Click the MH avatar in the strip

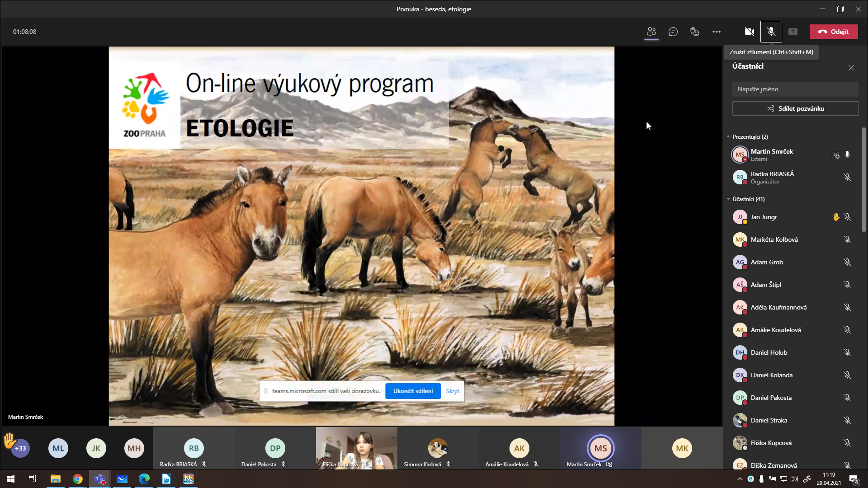click(134, 448)
